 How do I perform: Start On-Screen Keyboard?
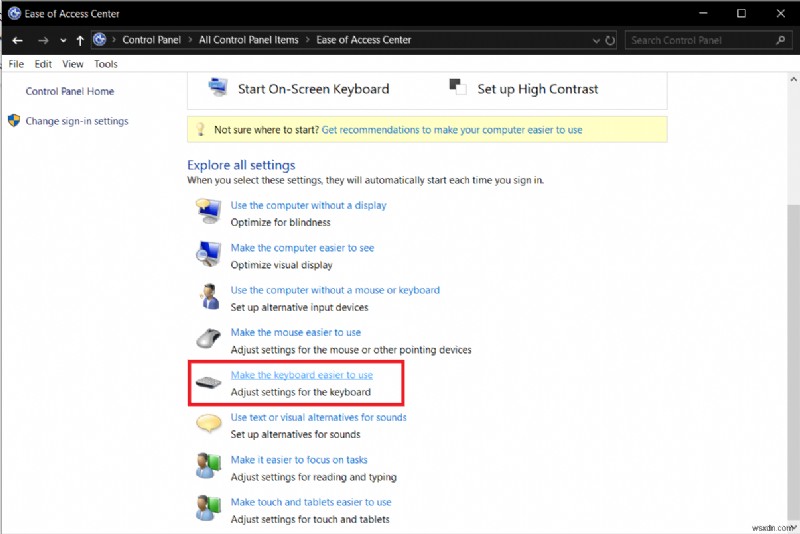click(x=313, y=89)
